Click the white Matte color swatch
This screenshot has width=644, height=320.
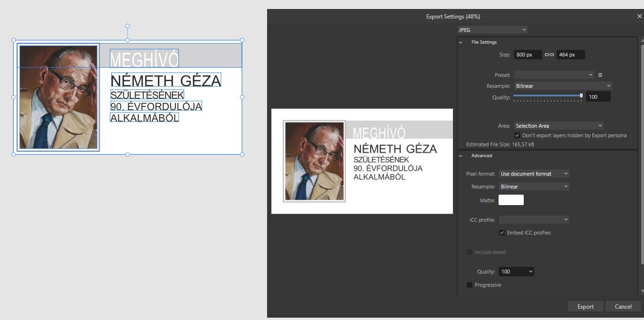coord(511,200)
